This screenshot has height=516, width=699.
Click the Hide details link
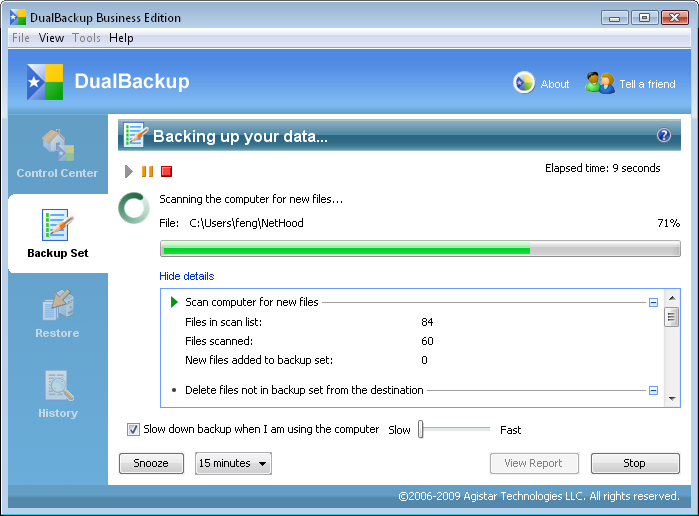(186, 276)
